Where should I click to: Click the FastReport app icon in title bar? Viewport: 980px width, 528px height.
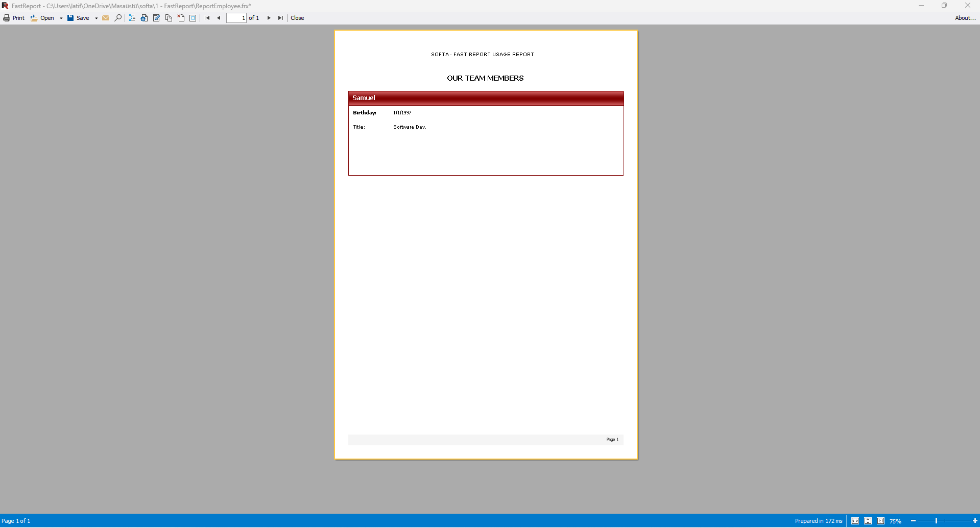(5, 6)
